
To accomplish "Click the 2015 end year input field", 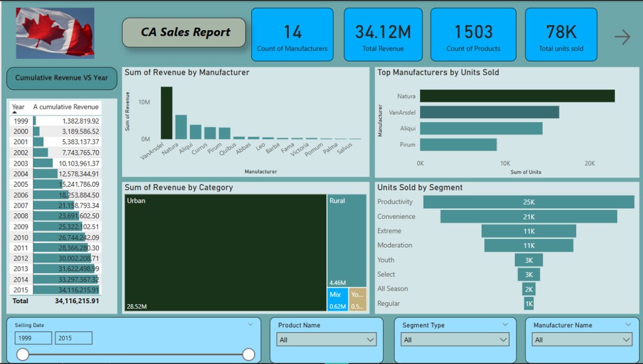I will [x=73, y=338].
